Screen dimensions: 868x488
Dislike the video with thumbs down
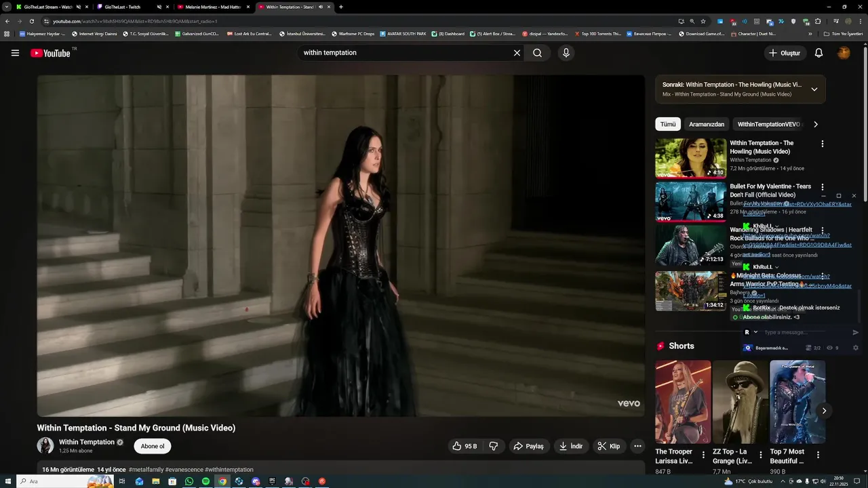[x=494, y=446]
